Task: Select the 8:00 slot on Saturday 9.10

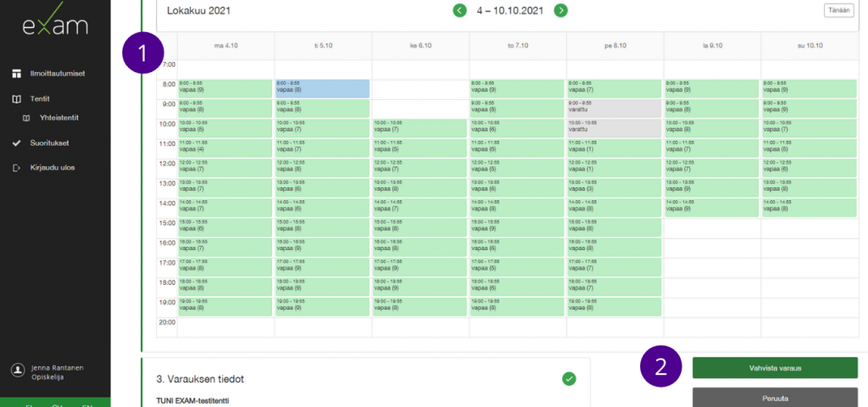Action: click(x=711, y=88)
